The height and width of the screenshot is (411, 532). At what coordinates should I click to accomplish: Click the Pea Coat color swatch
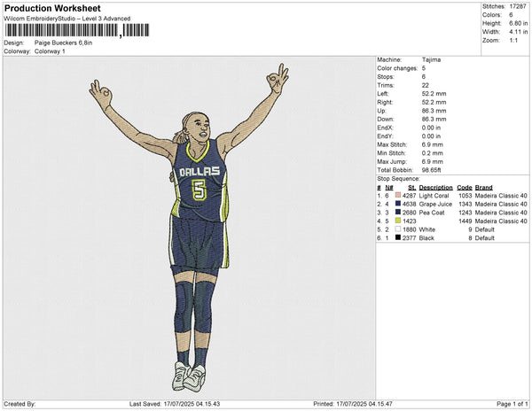coord(398,212)
